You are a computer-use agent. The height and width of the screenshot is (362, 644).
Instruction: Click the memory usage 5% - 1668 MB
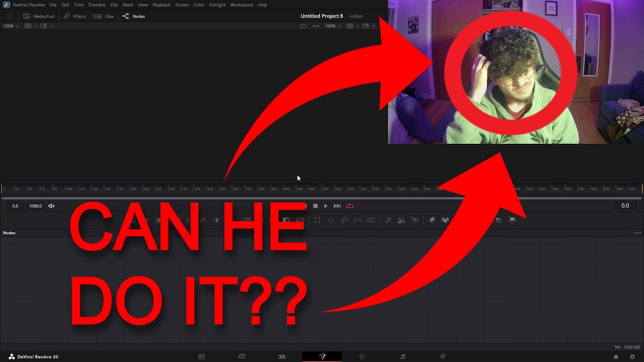627,347
